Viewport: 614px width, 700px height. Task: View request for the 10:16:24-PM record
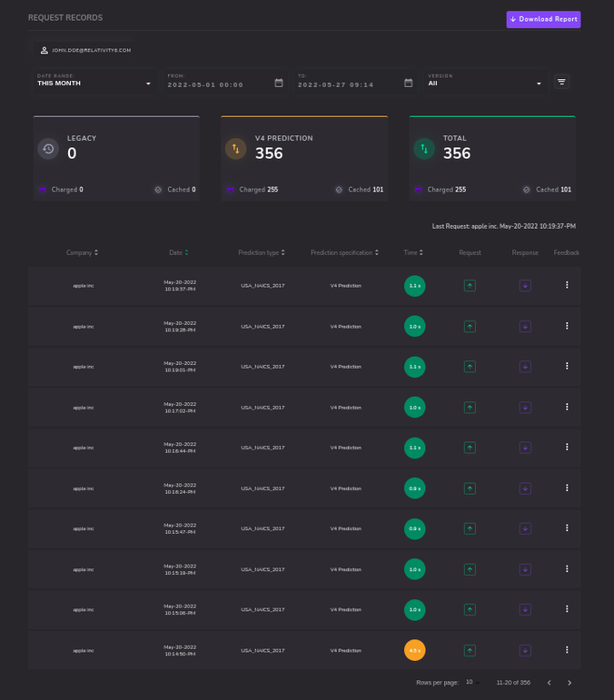[470, 488]
